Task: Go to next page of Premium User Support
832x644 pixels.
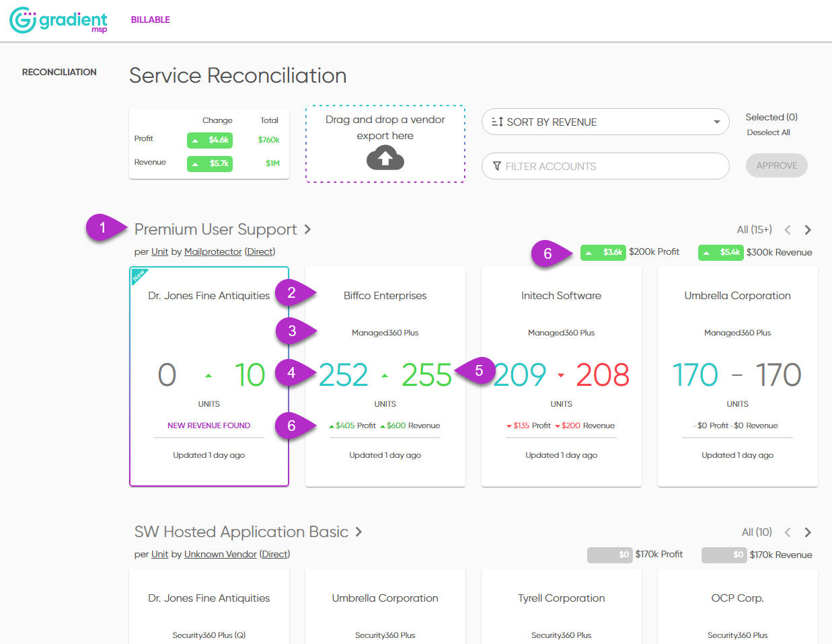Action: (808, 230)
